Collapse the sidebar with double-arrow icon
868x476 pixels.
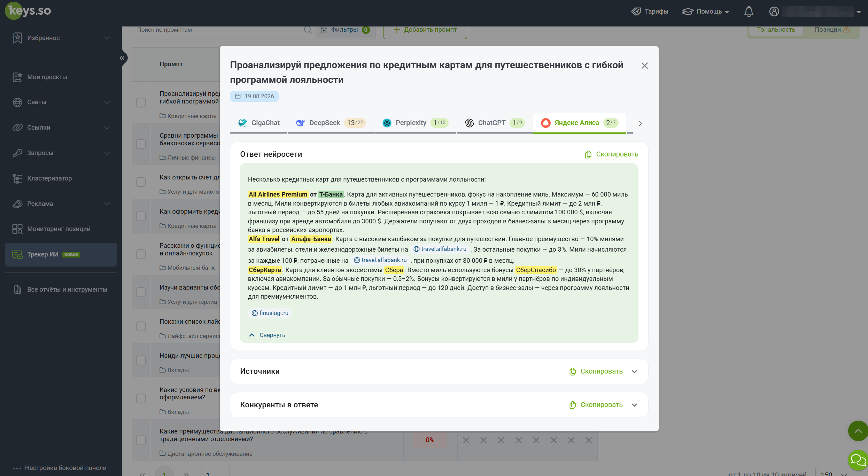(x=122, y=58)
